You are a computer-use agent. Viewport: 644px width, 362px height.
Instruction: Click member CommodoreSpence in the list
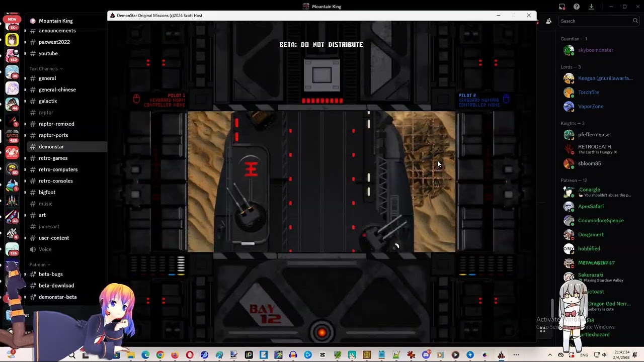600,220
